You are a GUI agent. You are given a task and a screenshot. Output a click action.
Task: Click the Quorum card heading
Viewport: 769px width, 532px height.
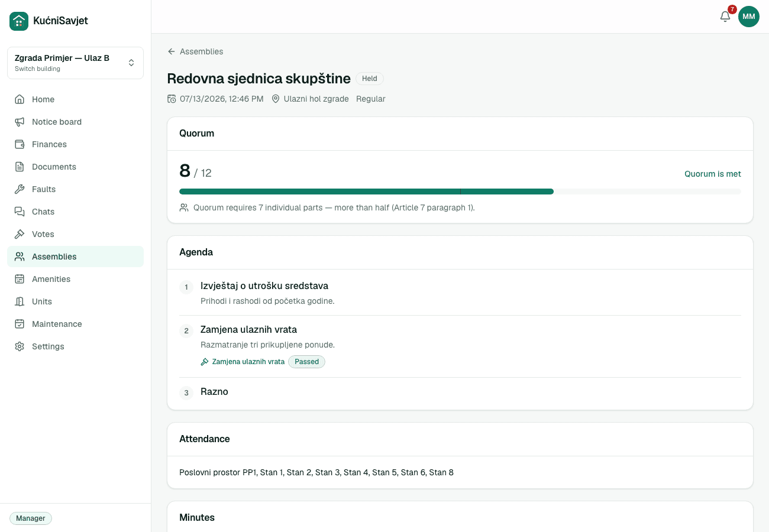[197, 133]
